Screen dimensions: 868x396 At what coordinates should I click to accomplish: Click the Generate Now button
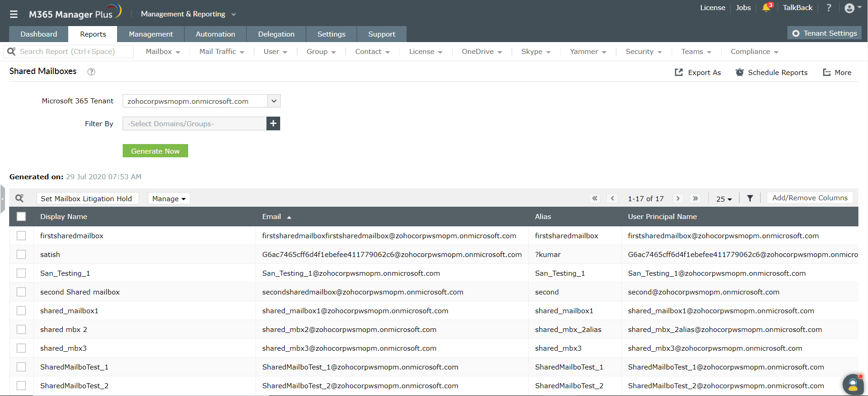click(x=155, y=151)
